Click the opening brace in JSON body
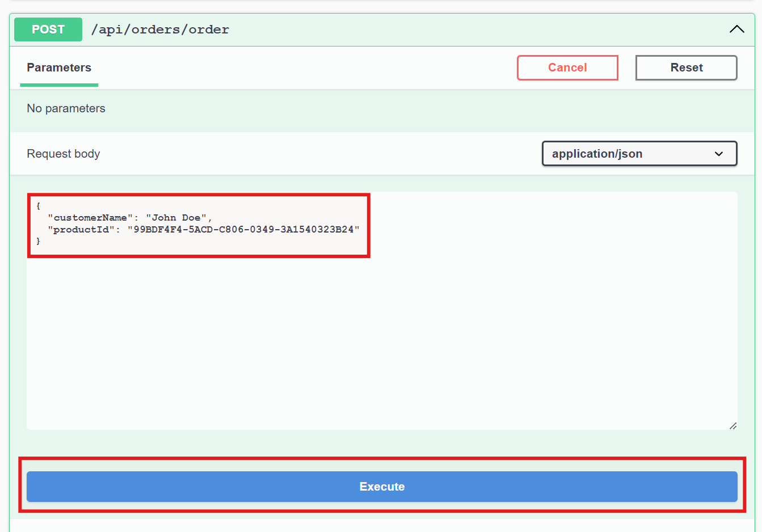The width and height of the screenshot is (762, 532). pos(38,206)
